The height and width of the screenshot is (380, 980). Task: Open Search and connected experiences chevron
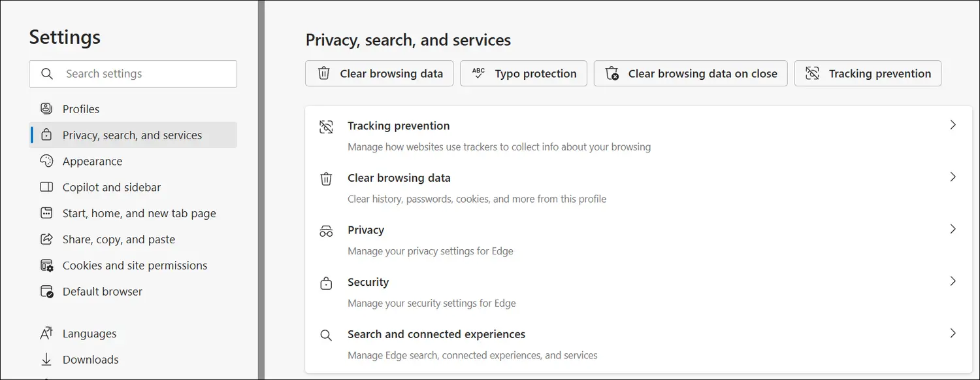(953, 333)
